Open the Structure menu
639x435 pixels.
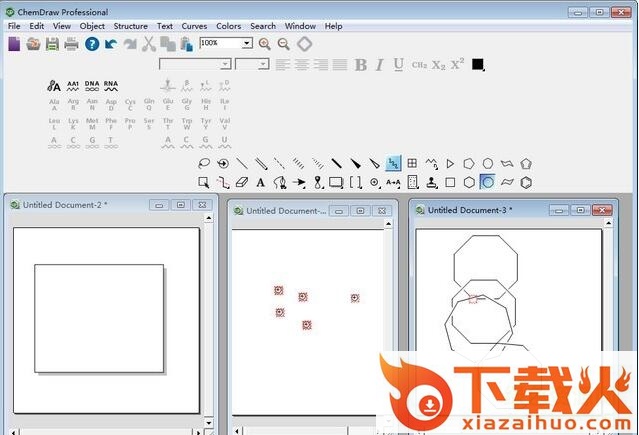pyautogui.click(x=130, y=26)
